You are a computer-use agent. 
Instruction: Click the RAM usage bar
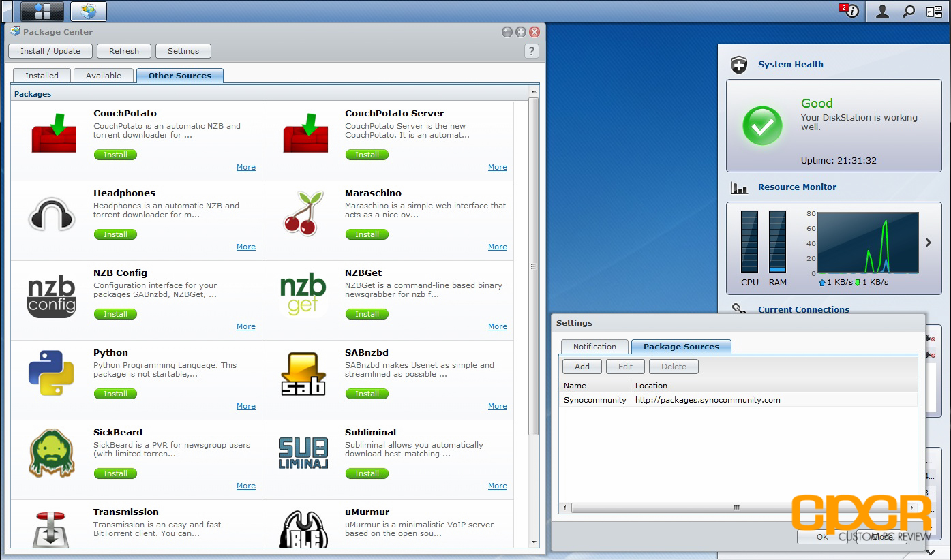tap(777, 242)
